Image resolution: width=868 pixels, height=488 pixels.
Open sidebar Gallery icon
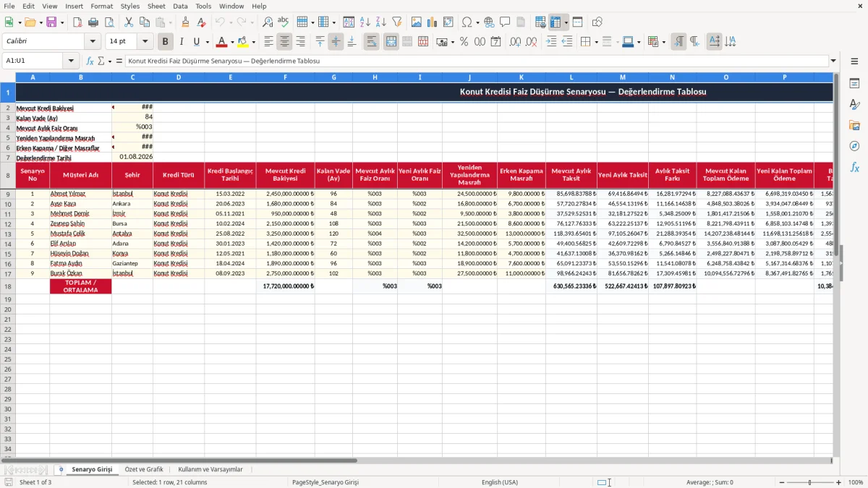click(854, 126)
